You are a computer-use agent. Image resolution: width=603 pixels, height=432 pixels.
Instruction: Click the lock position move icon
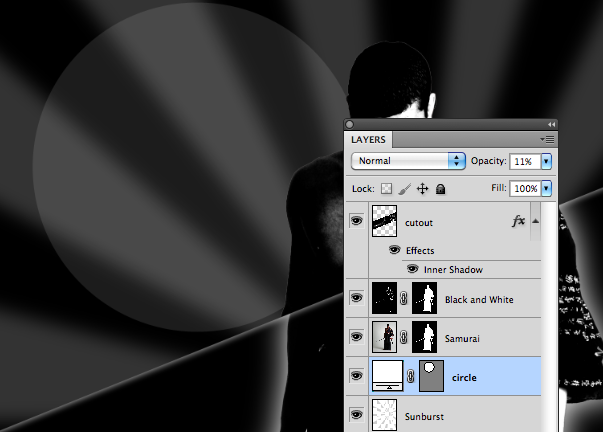pyautogui.click(x=422, y=188)
